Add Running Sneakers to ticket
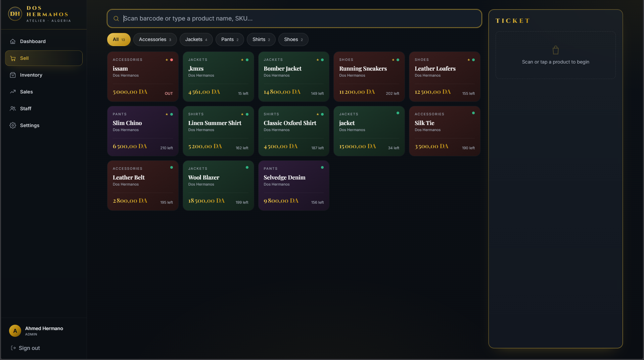Screen dimensions: 644x360 369,77
